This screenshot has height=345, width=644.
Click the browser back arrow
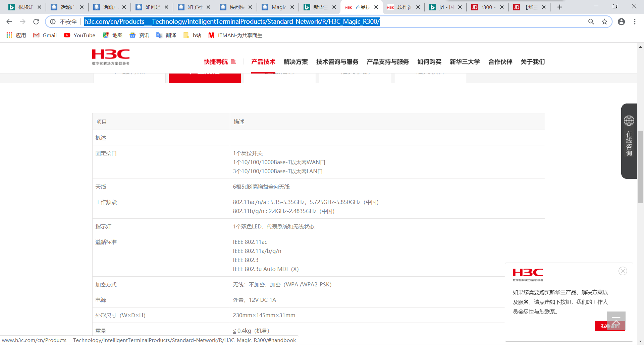coord(9,22)
